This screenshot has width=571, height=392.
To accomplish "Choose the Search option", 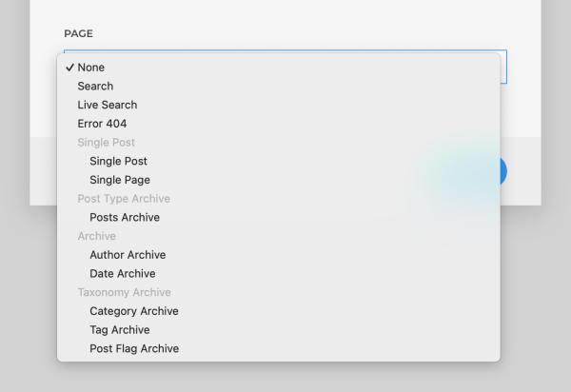I will [x=95, y=87].
